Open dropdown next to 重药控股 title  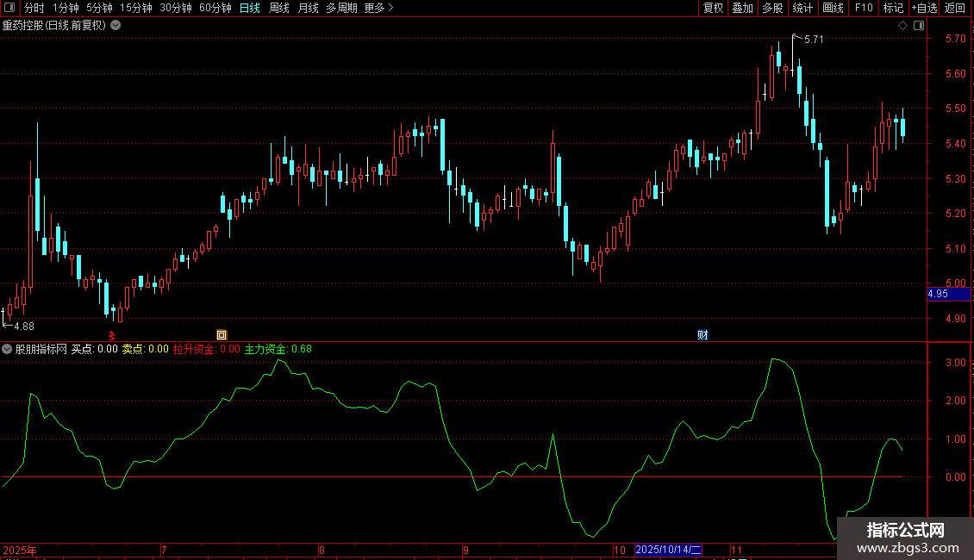tap(116, 26)
